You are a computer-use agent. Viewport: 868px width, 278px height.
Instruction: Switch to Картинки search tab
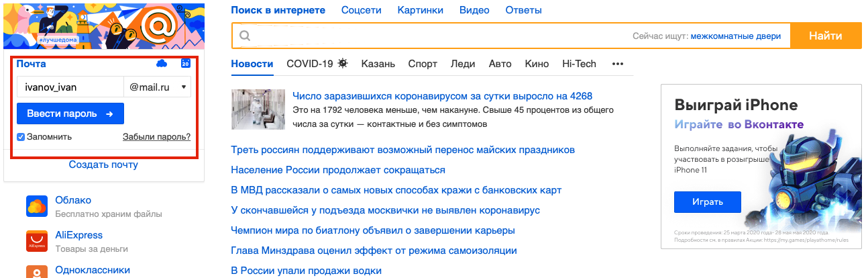420,10
